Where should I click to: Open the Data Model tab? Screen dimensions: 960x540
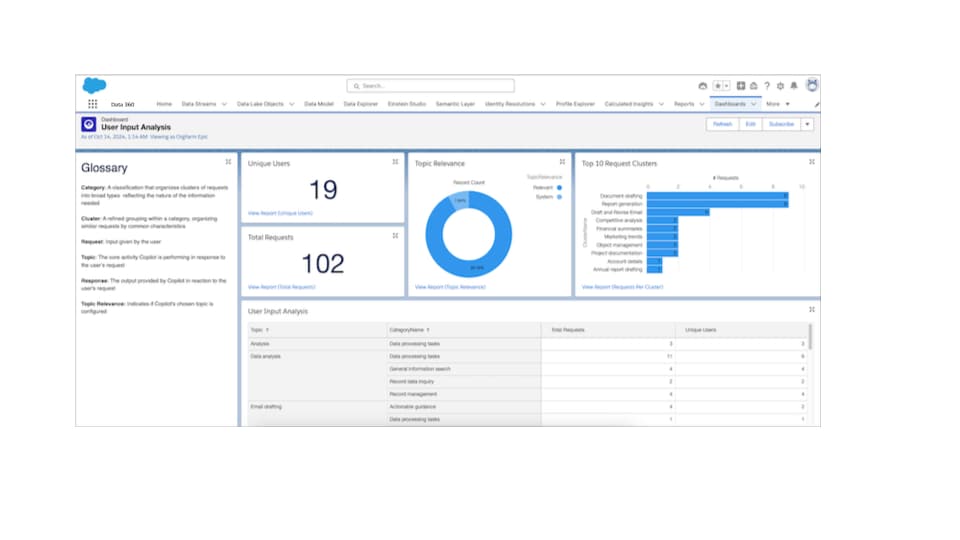click(319, 104)
